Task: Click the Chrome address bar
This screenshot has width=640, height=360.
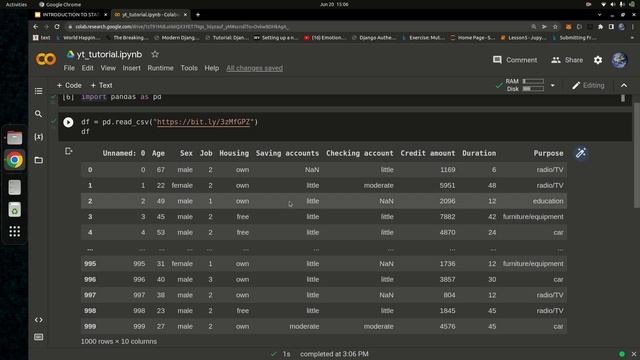Action: pos(298,27)
